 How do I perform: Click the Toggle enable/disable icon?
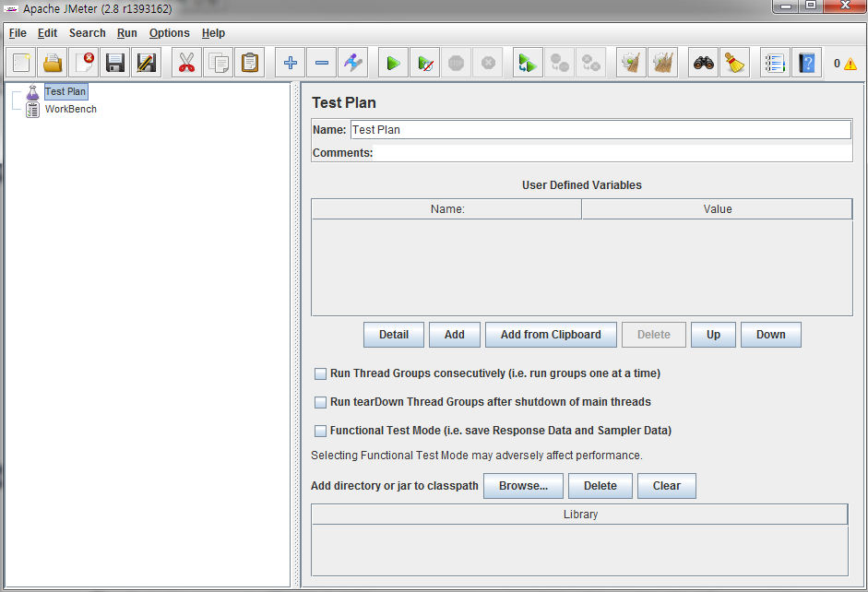352,63
